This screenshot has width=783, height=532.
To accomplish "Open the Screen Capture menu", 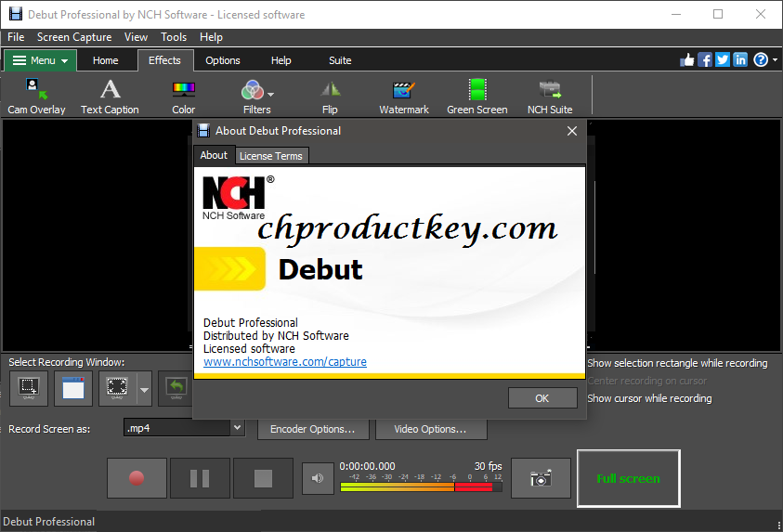I will coord(74,37).
